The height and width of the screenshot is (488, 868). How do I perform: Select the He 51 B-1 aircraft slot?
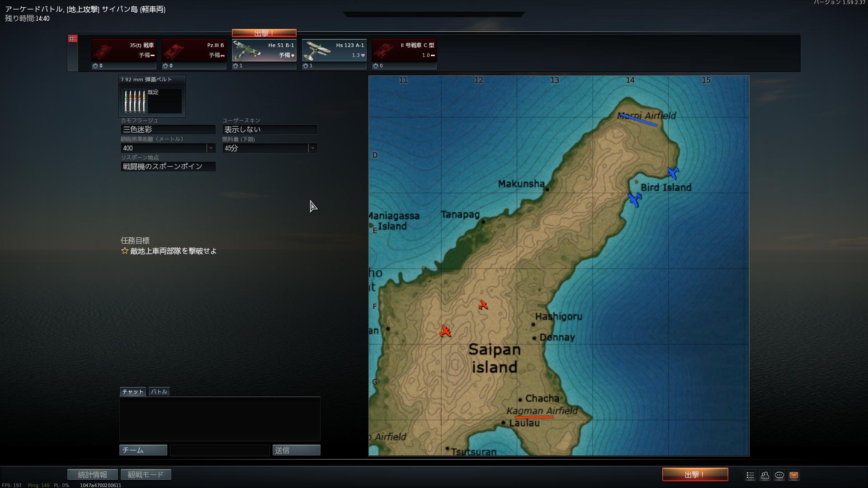tap(264, 50)
